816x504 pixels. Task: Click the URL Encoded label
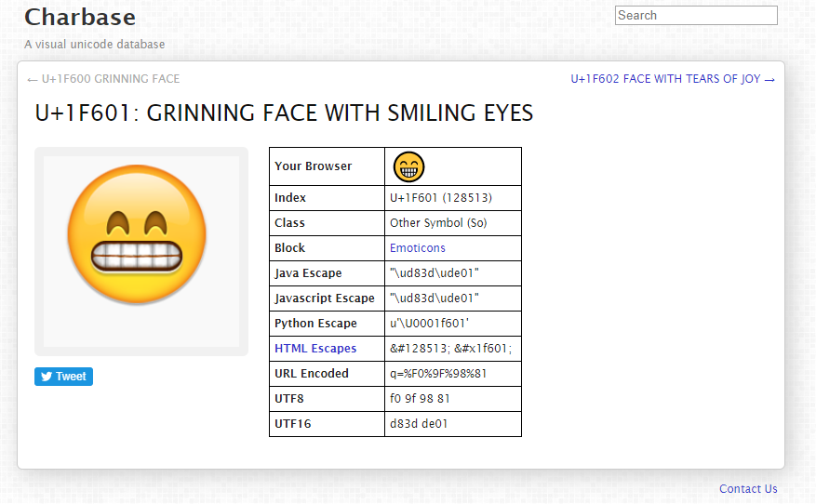tap(311, 374)
